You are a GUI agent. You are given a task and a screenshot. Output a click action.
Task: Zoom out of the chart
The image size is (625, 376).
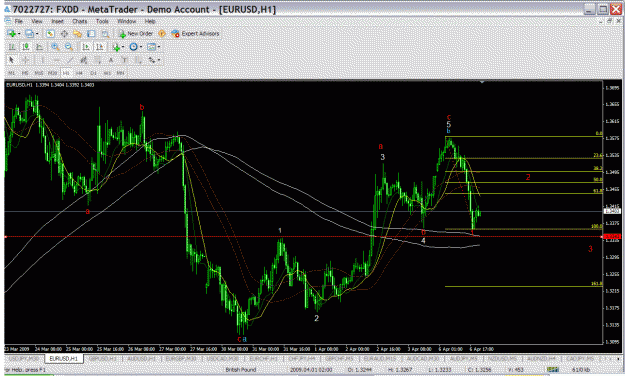(x=69, y=47)
